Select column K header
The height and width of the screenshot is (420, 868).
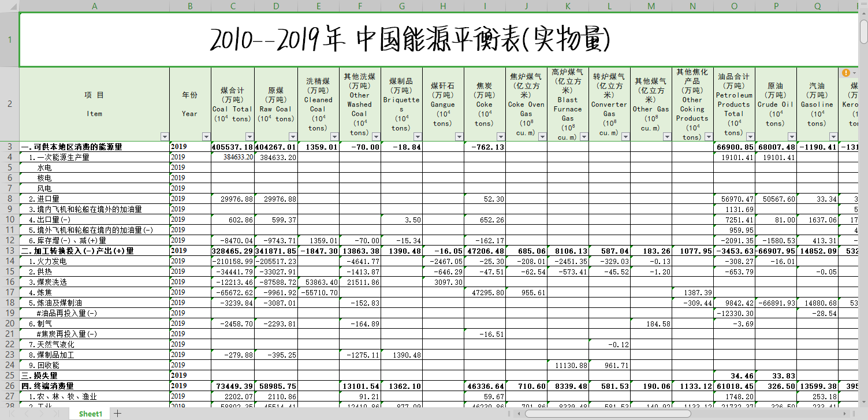568,6
